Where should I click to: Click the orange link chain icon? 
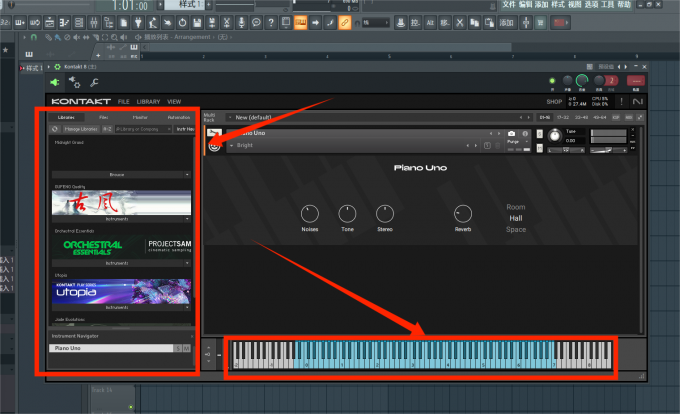click(x=345, y=23)
